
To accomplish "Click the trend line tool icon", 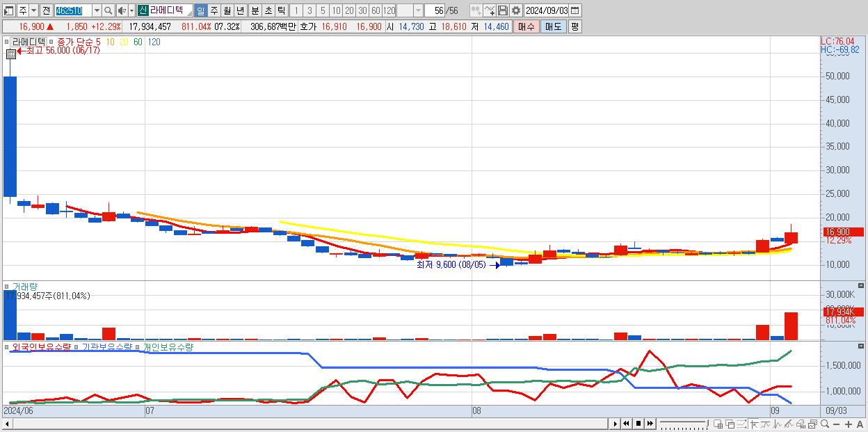I will [765, 424].
